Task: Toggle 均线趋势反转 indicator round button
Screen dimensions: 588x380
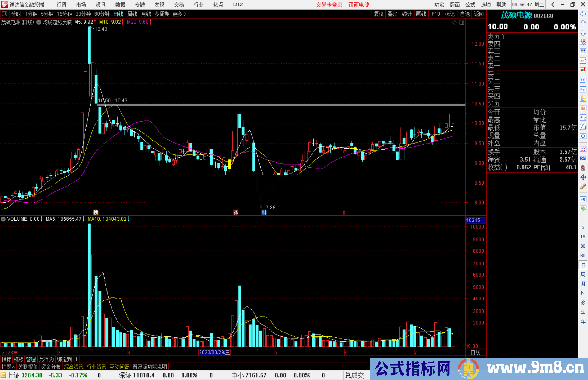Action: (x=39, y=22)
